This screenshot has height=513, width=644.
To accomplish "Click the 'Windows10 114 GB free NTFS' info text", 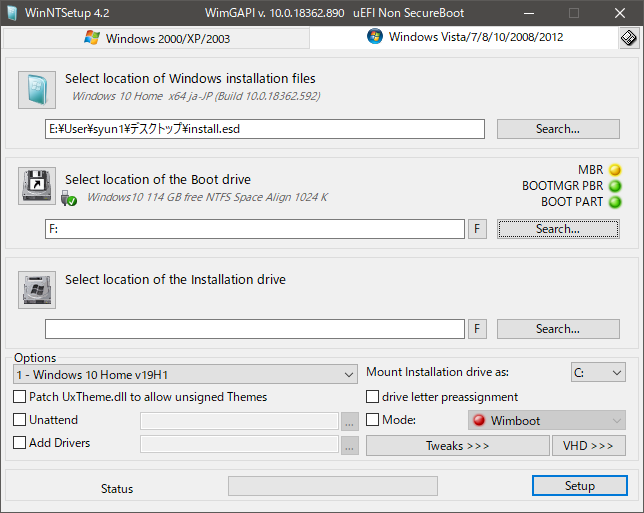I will pyautogui.click(x=207, y=197).
